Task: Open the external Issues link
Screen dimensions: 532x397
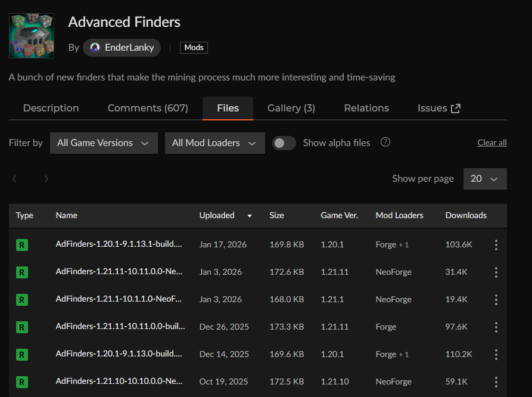Action: [439, 108]
